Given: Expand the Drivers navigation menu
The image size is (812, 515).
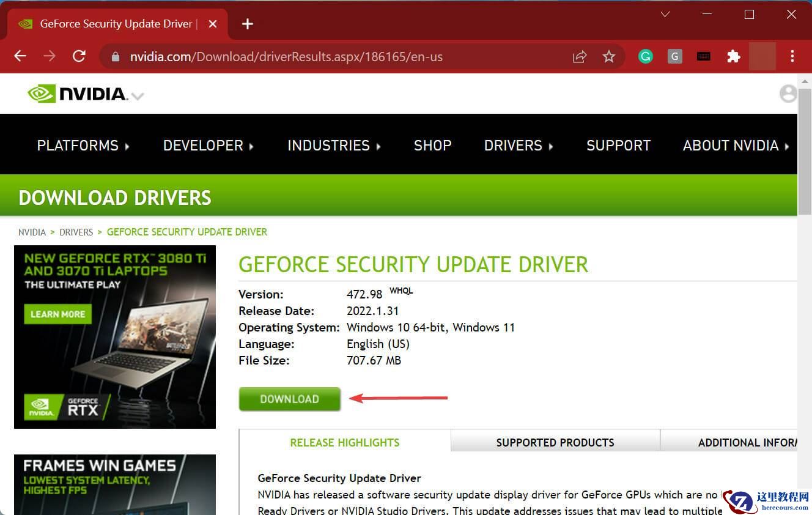Looking at the screenshot, I should pyautogui.click(x=519, y=146).
